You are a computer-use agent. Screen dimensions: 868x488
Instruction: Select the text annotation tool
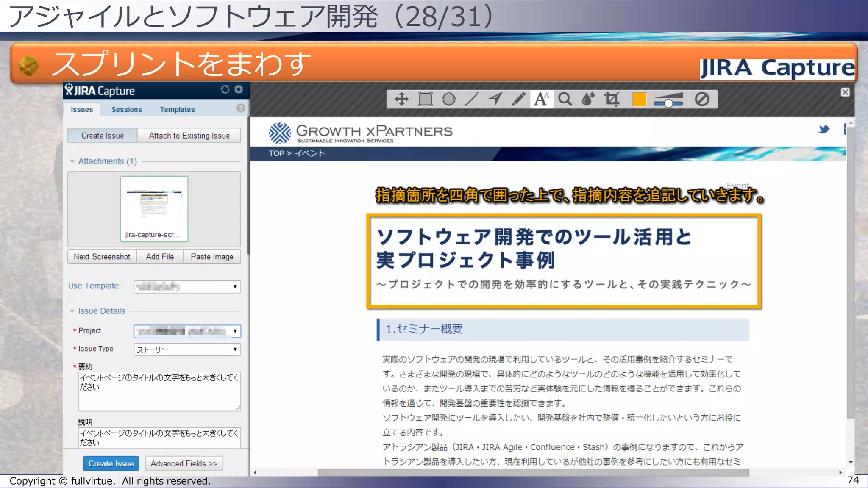541,100
